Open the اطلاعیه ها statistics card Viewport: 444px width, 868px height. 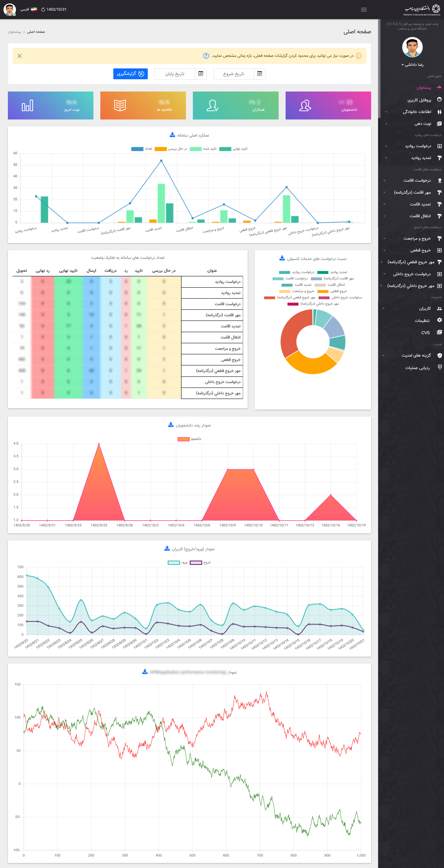143,105
